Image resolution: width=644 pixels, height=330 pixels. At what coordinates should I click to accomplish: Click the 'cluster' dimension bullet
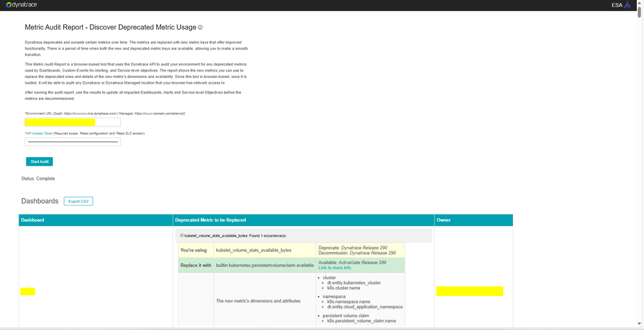329,277
